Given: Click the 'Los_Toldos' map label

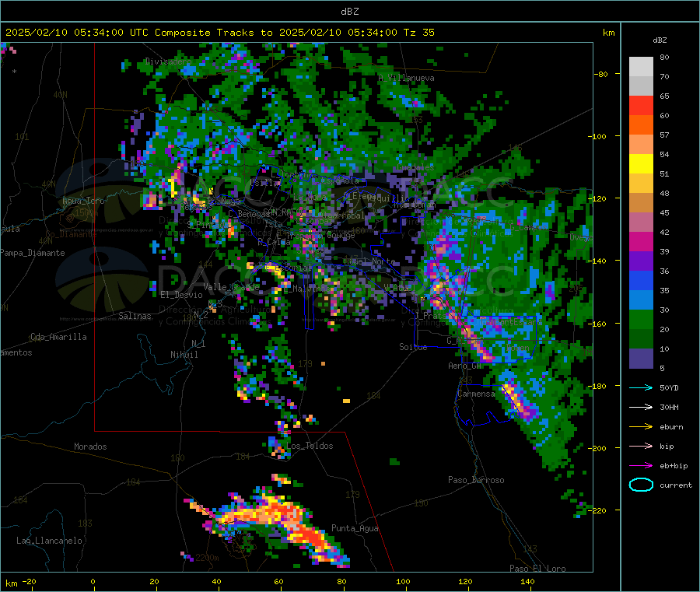Looking at the screenshot, I should coord(310,446).
